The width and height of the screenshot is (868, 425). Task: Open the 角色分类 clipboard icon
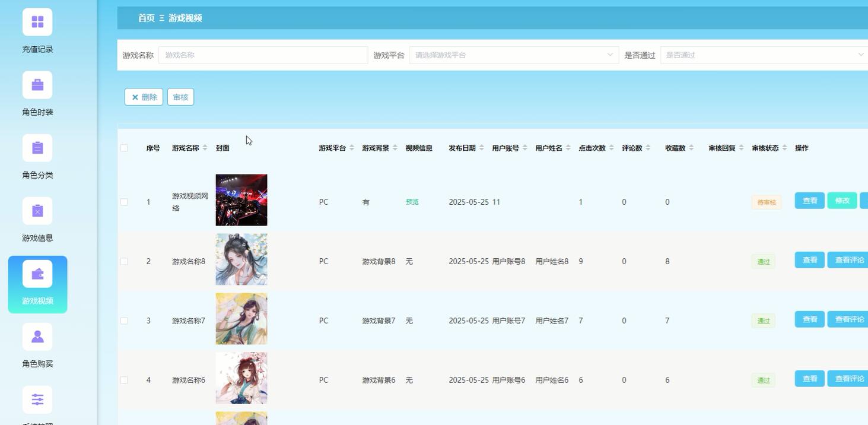pyautogui.click(x=37, y=148)
